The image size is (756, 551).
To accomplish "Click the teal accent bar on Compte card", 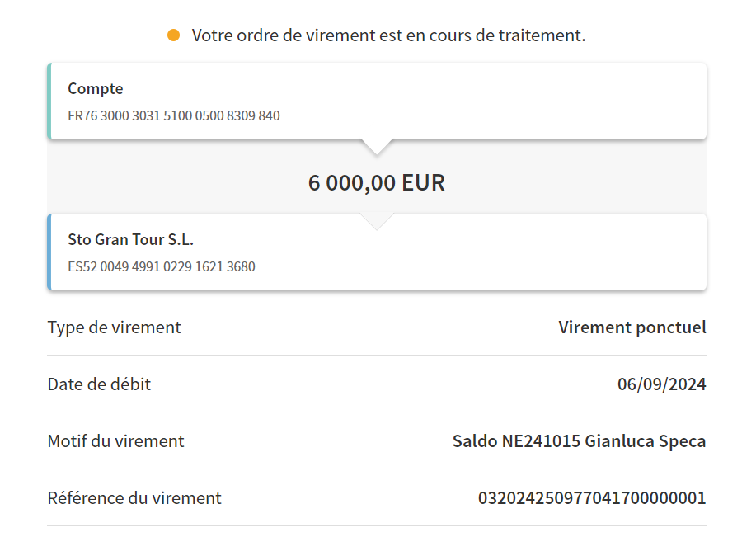I will [49, 101].
